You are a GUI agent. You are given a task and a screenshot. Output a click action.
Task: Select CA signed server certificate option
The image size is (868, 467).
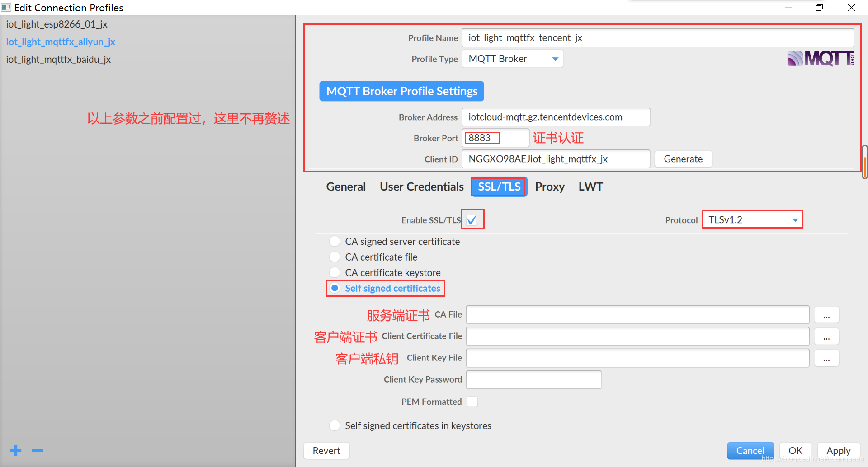395,241
